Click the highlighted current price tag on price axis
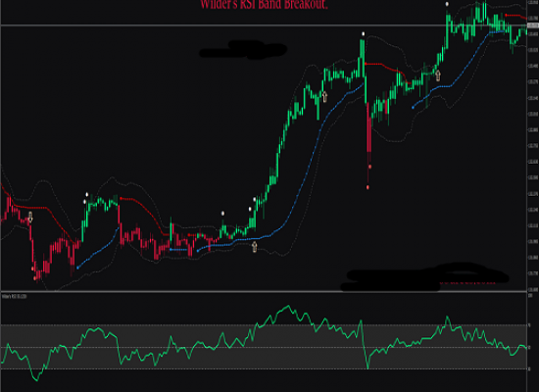539x392 pixels. (533, 25)
